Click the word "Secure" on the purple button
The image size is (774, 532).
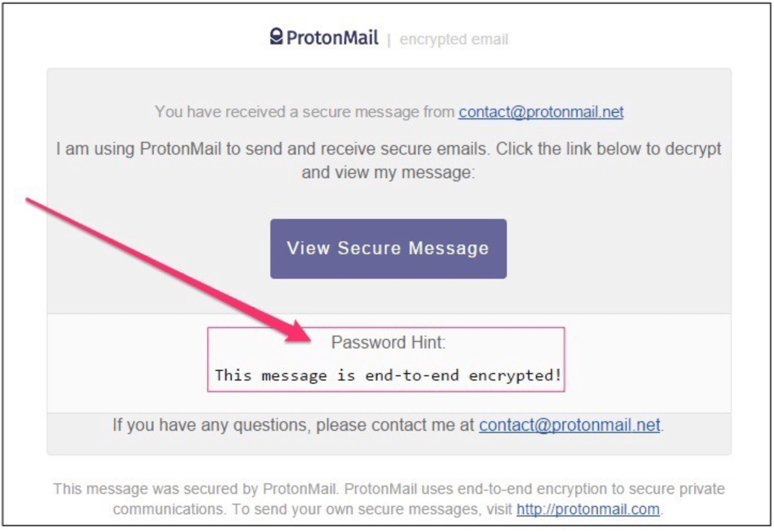[x=369, y=248]
